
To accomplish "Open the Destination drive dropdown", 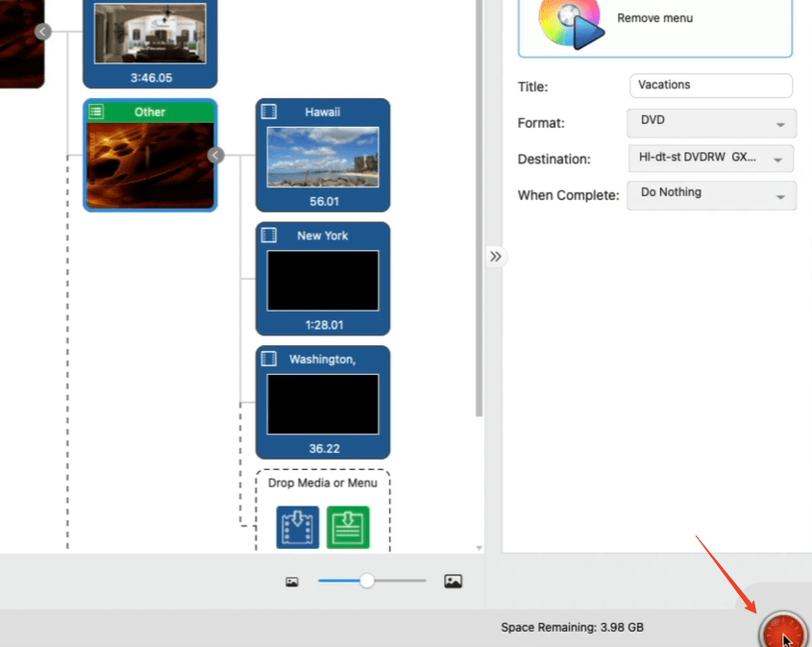I will 711,159.
